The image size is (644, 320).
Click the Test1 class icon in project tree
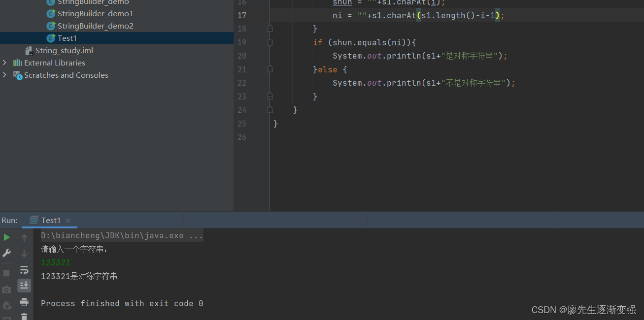point(51,38)
